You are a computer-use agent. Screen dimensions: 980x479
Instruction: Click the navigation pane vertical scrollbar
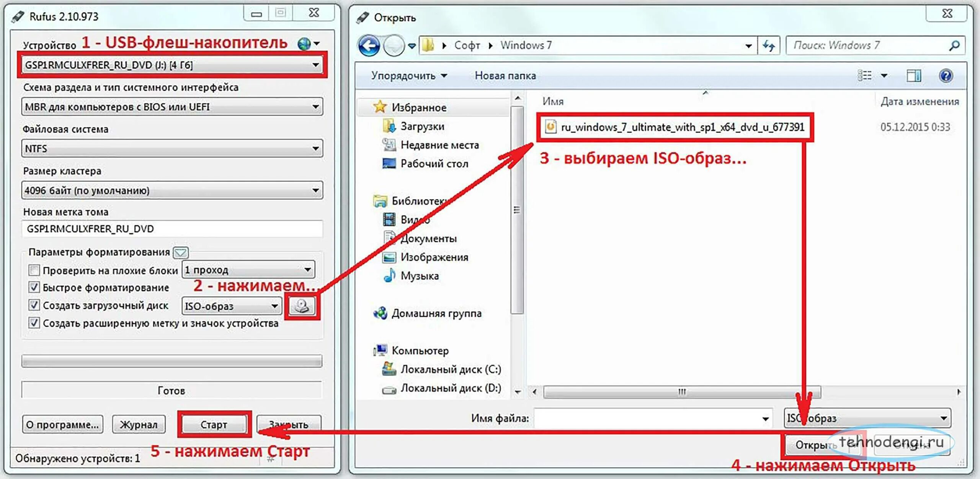coord(517,210)
